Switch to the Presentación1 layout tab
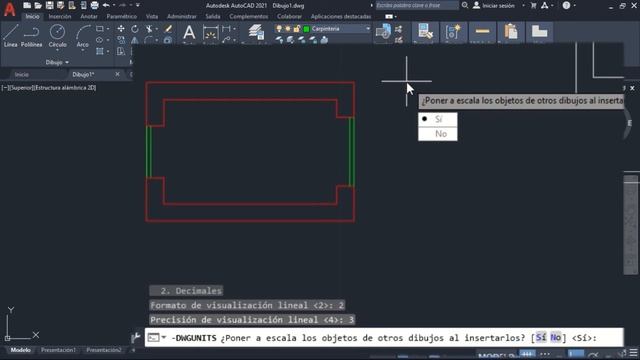Image resolution: width=640 pixels, height=360 pixels. tap(58, 350)
